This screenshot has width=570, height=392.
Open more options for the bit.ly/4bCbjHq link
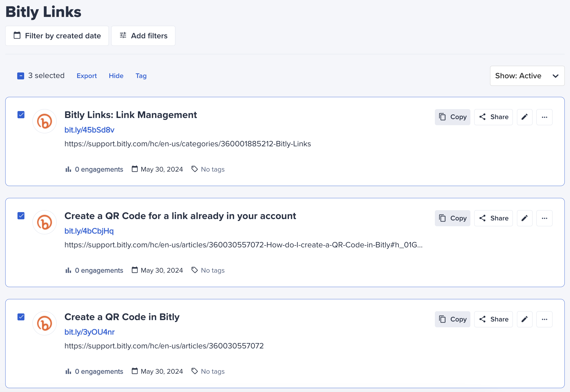coord(544,218)
